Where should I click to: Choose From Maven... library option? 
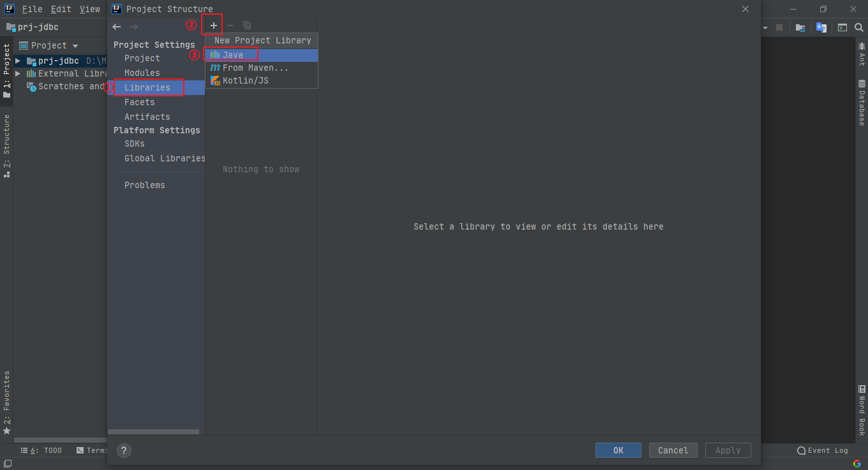[x=262, y=68]
